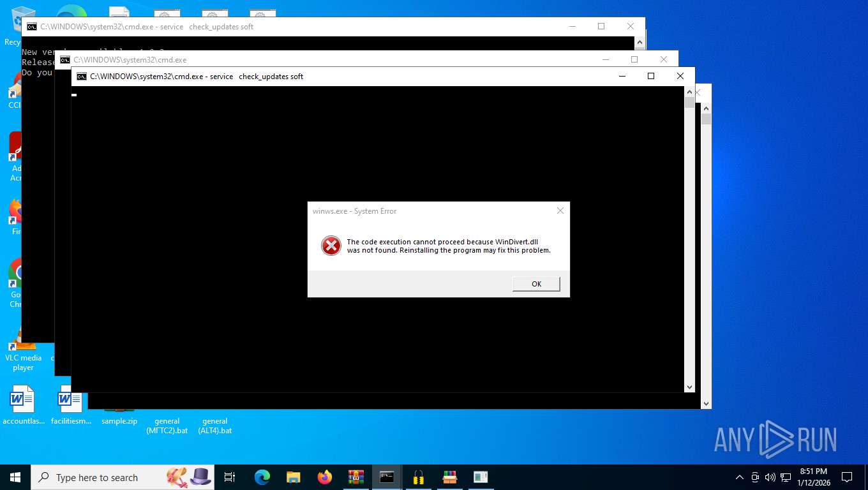This screenshot has height=490, width=868.
Task: Open the archive icon right of the padlock
Action: point(450,477)
